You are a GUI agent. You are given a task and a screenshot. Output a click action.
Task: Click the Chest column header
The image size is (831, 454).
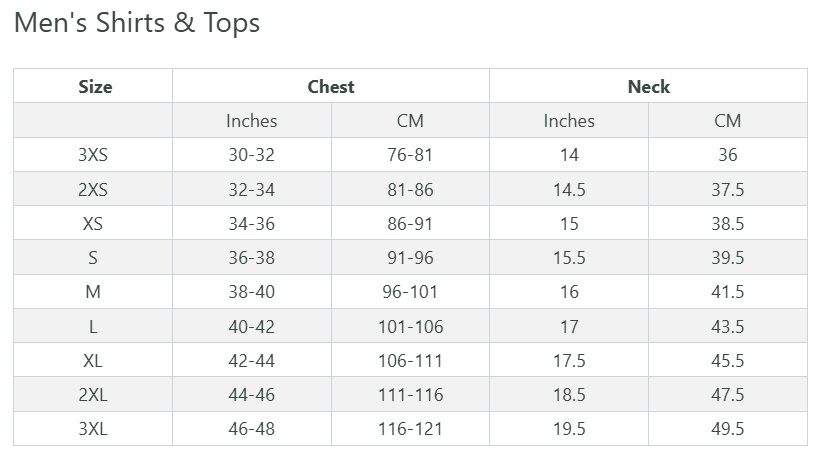(331, 87)
